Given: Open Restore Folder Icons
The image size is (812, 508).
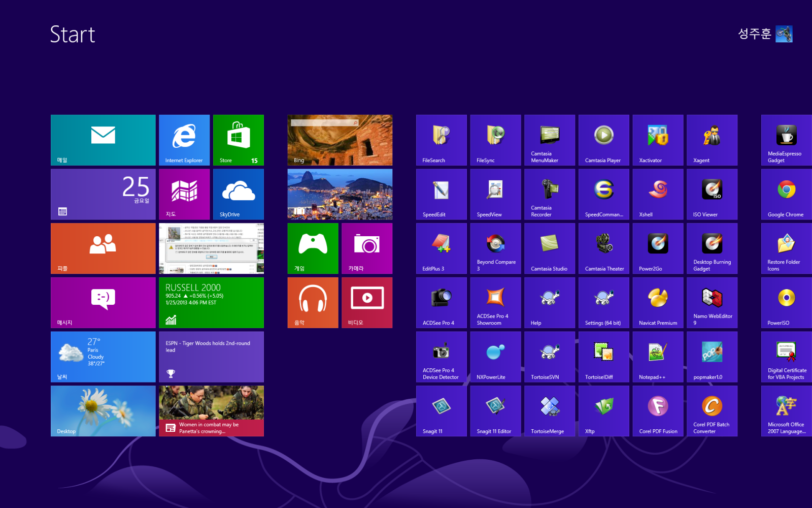Looking at the screenshot, I should pos(787,248).
